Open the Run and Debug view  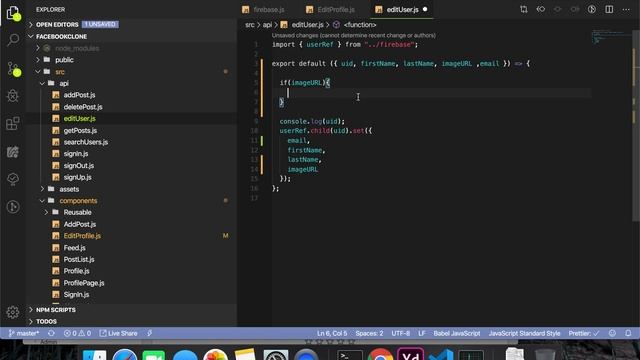pyautogui.click(x=13, y=96)
